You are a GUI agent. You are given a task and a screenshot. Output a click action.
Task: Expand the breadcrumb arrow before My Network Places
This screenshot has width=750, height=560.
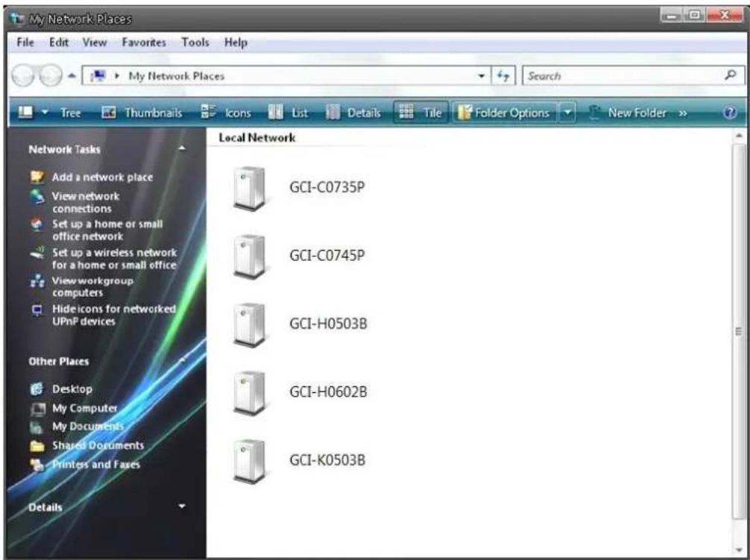coord(117,75)
